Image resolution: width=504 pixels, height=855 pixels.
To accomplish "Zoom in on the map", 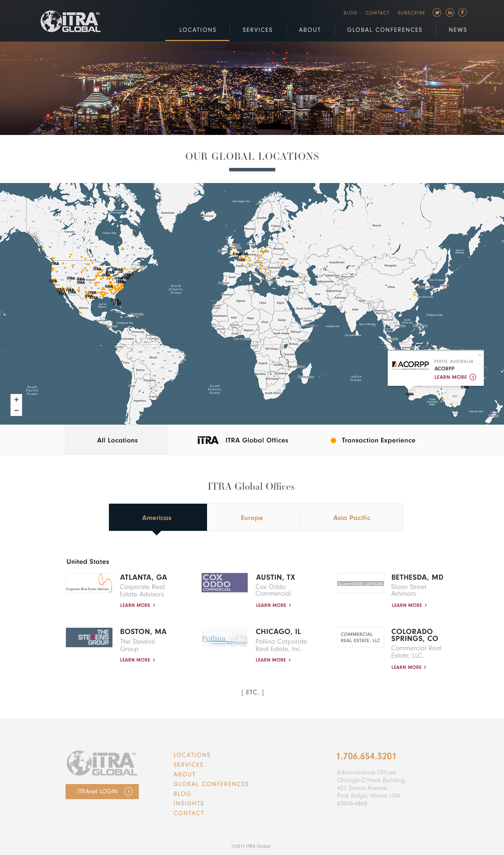I will [16, 399].
